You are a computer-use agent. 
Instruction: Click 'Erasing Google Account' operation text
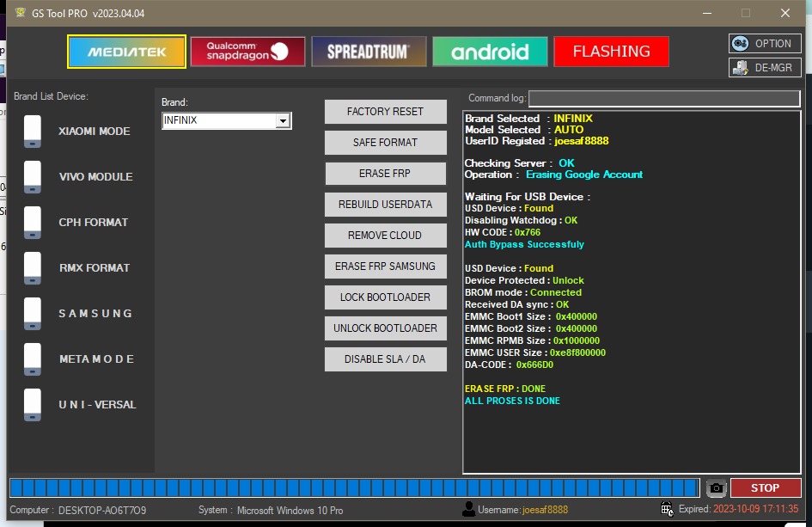(x=584, y=175)
